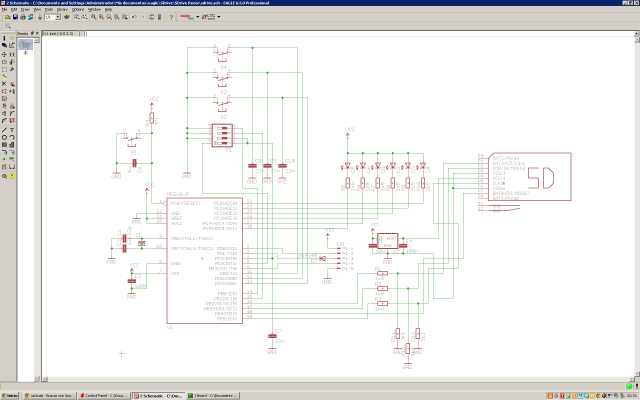This screenshot has width=640, height=400.
Task: Click the Open file toolbar icon
Action: click(x=8, y=17)
